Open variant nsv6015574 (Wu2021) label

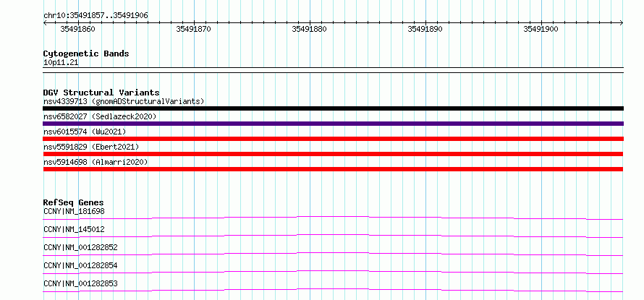click(x=85, y=132)
